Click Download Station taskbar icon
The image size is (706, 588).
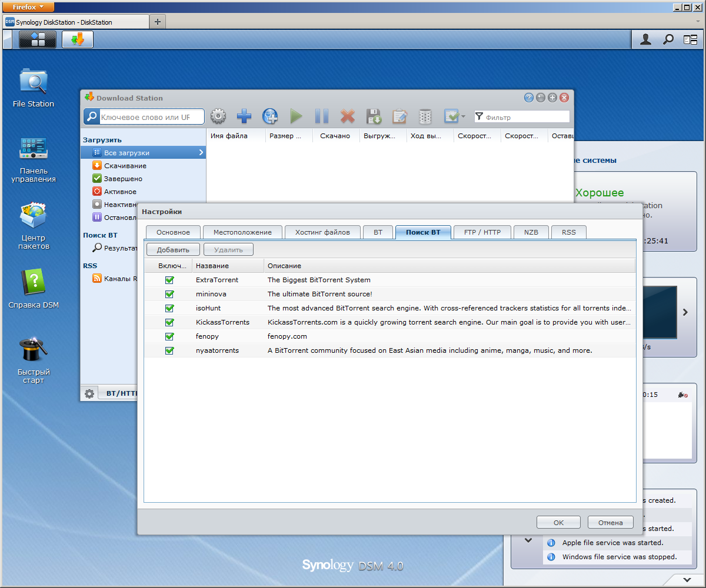(78, 39)
